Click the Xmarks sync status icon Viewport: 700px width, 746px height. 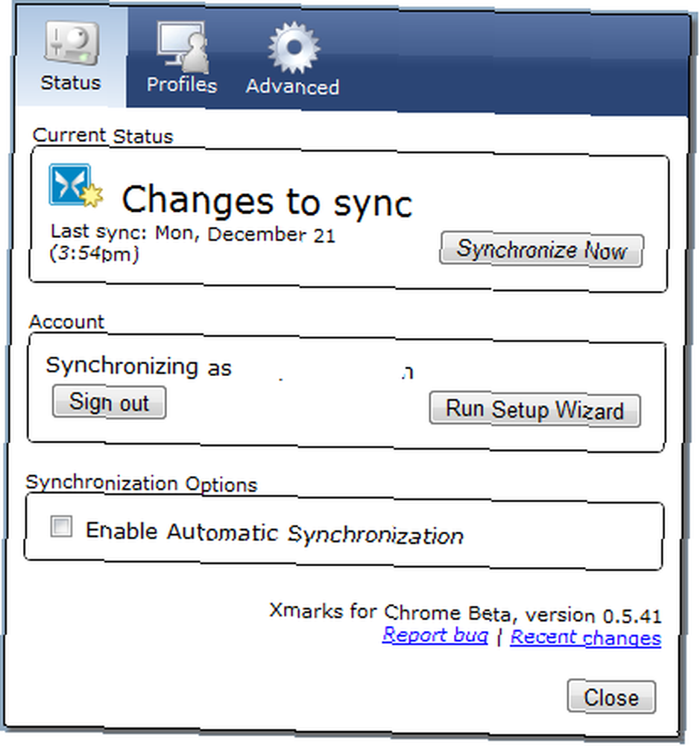pyautogui.click(x=75, y=186)
